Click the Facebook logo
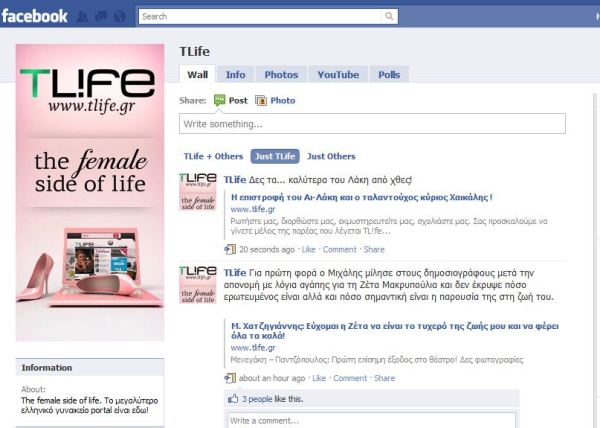600x428 pixels. pyautogui.click(x=34, y=16)
